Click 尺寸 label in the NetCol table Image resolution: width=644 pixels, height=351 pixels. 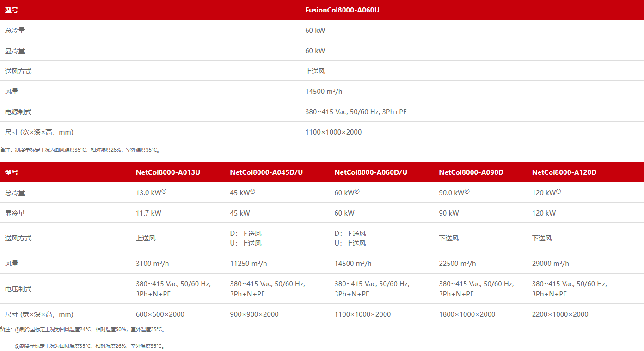(x=39, y=314)
